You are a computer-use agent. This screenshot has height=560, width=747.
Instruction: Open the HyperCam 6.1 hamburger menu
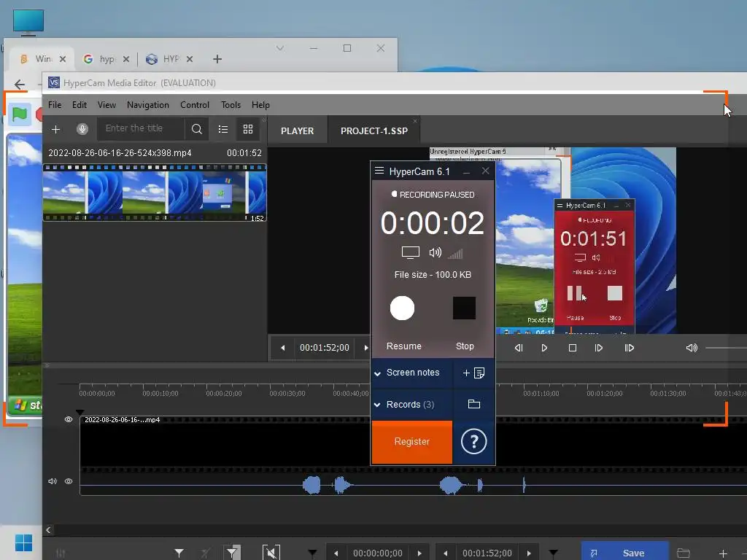coord(379,171)
